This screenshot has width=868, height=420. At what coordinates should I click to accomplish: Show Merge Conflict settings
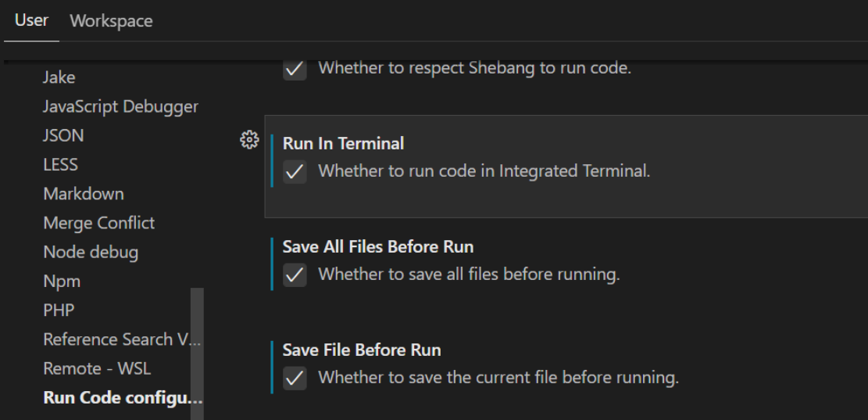98,223
